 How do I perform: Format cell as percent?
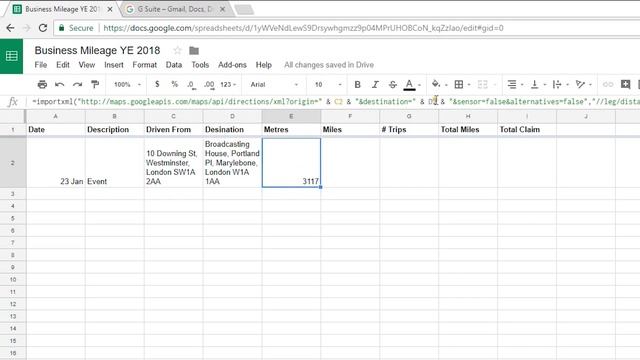(x=175, y=84)
